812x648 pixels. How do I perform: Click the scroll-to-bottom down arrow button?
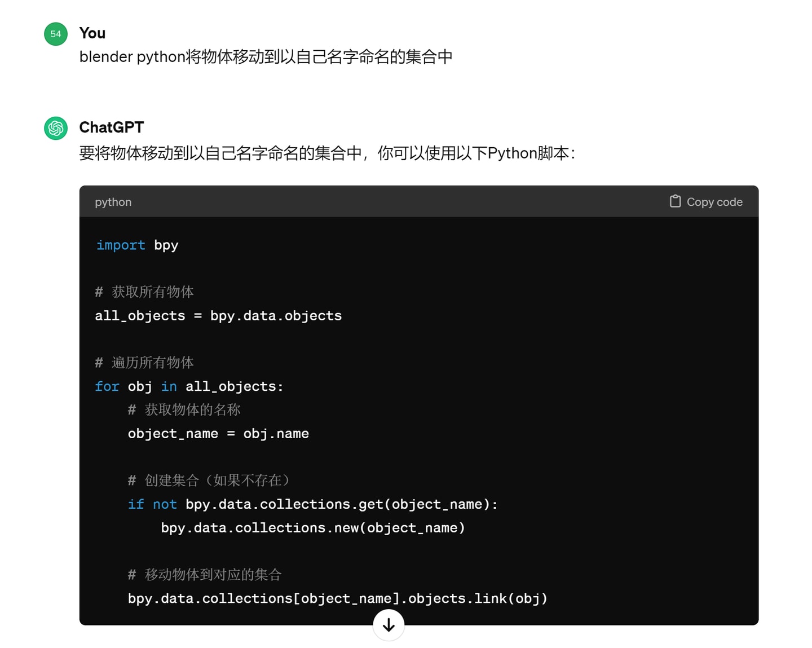389,625
